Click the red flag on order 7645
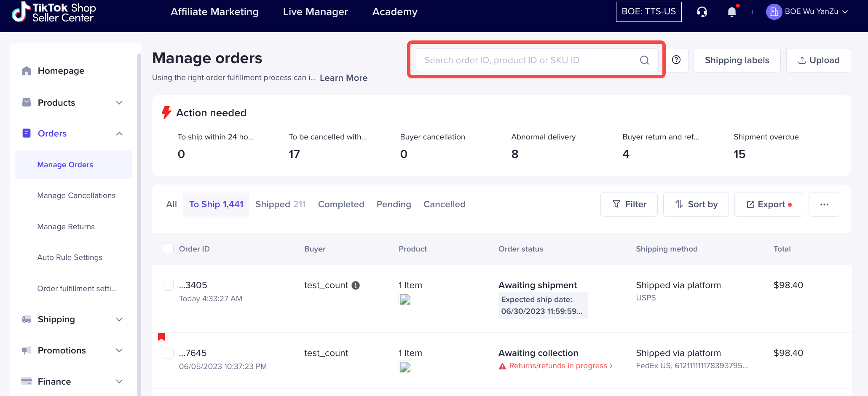 [x=161, y=337]
